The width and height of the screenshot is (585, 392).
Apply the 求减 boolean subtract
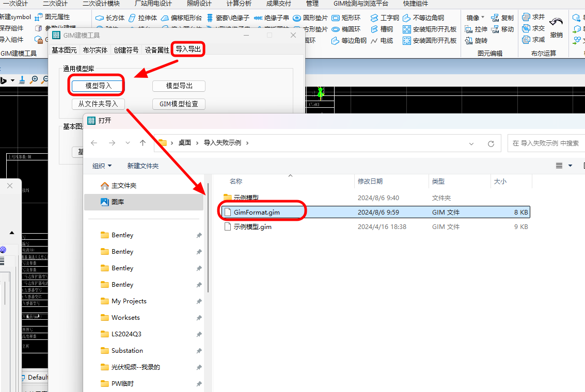tap(533, 40)
